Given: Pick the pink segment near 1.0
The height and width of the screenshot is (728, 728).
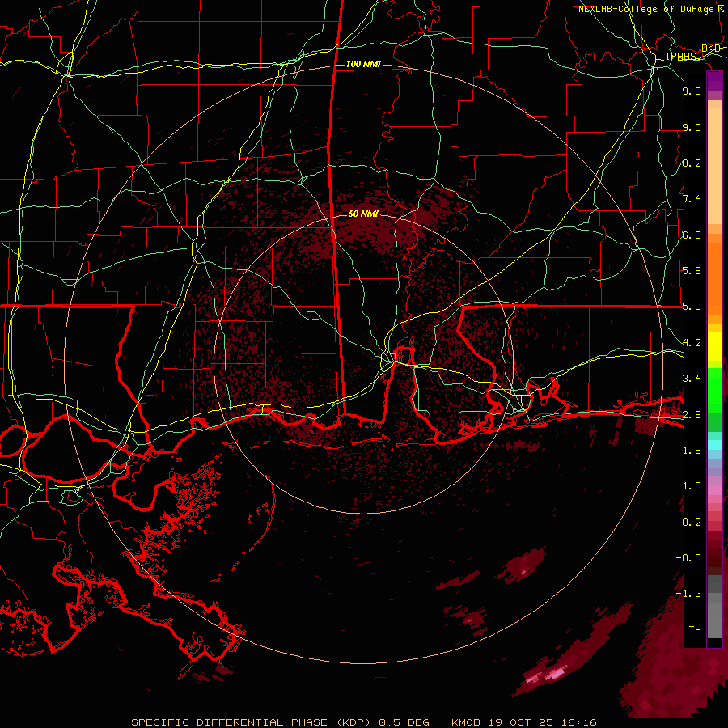Looking at the screenshot, I should (714, 490).
